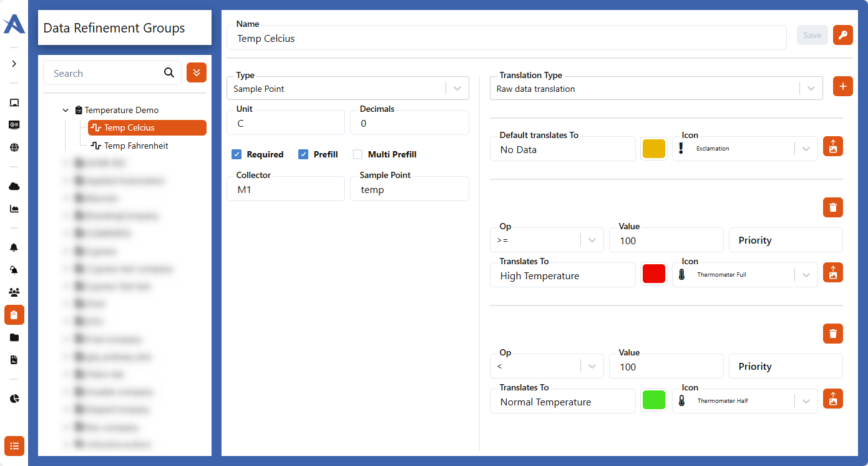The image size is (868, 466).
Task: Select Temp Fahrenheit in the tree
Action: coord(136,146)
